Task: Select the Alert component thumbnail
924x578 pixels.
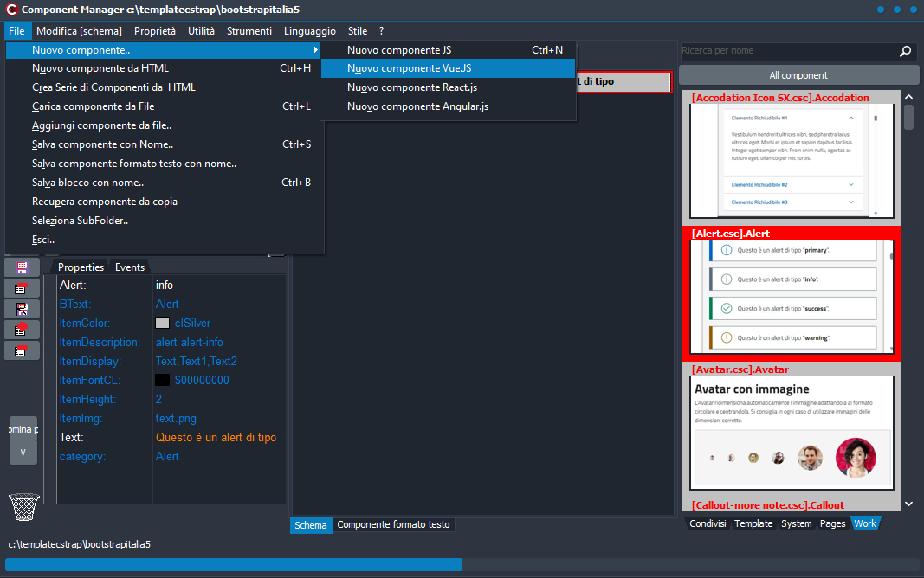Action: (x=792, y=296)
